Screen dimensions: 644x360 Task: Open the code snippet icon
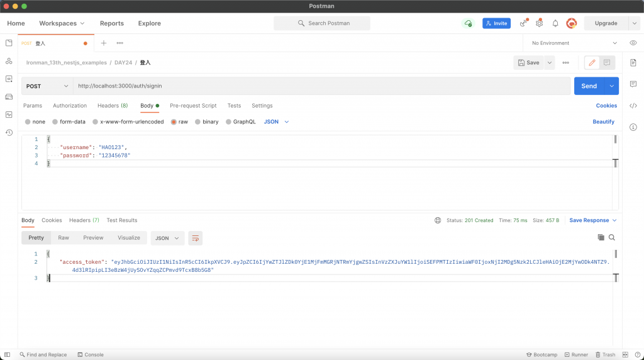pos(633,106)
